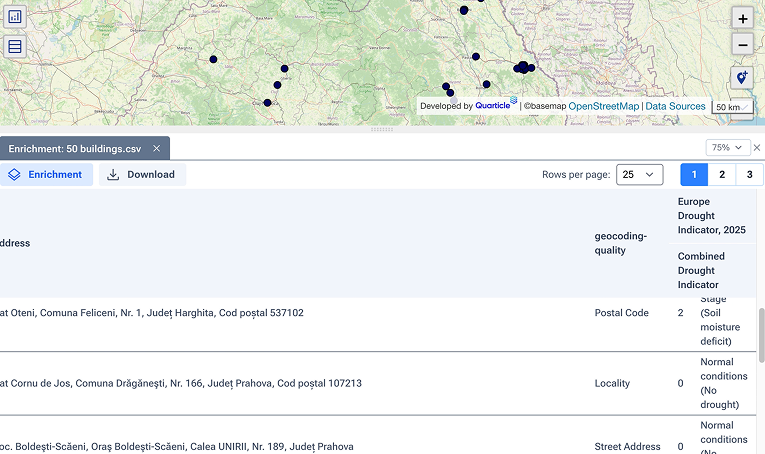Click the add location pin icon
This screenshot has height=454, width=765.
pyautogui.click(x=742, y=78)
